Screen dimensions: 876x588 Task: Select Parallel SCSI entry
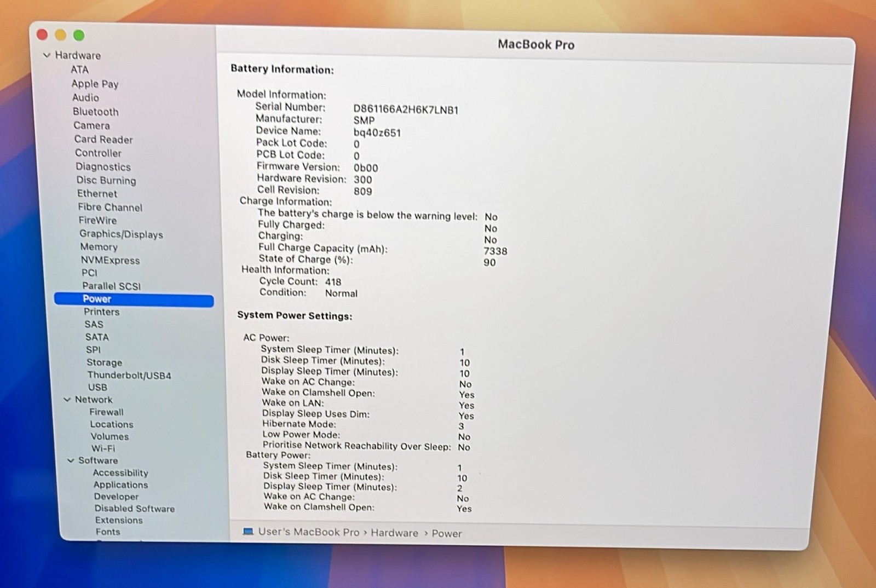(112, 286)
